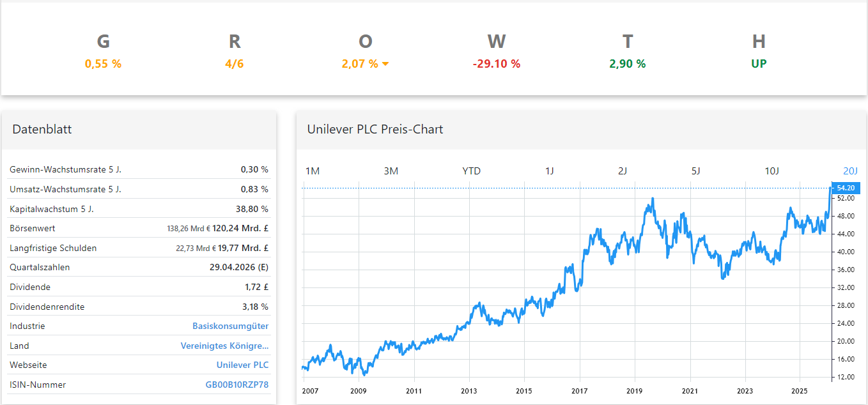Screen dimensions: 868x405
Task: Switch to the 2J view
Action: click(623, 171)
